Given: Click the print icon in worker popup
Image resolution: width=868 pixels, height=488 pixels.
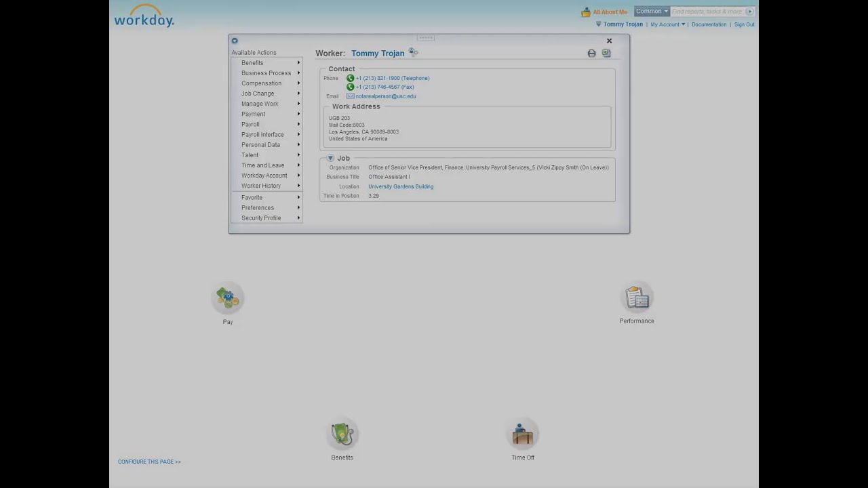Looking at the screenshot, I should point(591,53).
